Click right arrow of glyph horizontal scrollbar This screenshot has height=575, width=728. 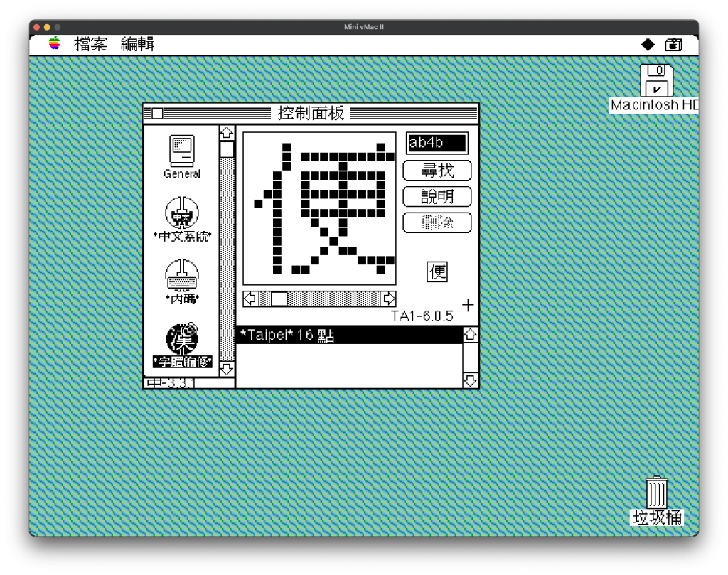tap(388, 299)
